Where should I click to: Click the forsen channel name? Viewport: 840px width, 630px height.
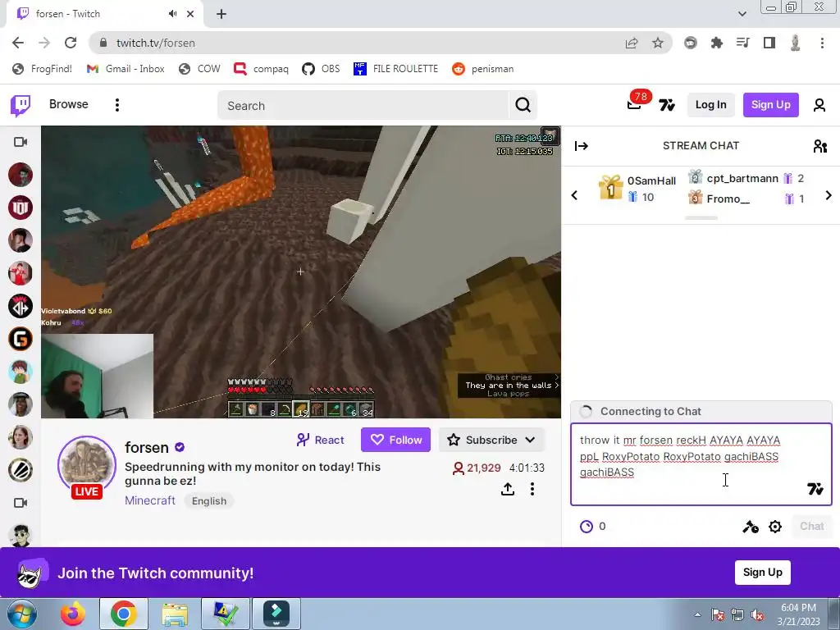click(146, 447)
